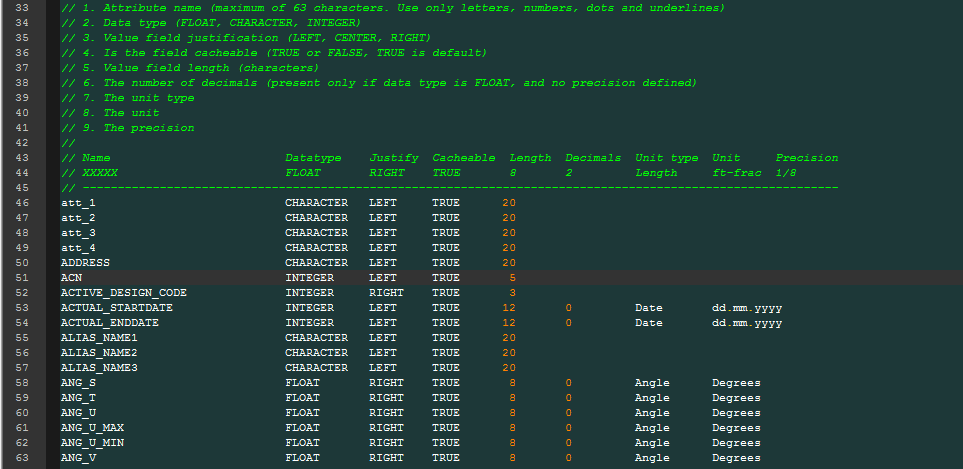The width and height of the screenshot is (963, 469).
Task: Place cursor on ANG_U_MAX attribute name
Action: point(92,427)
